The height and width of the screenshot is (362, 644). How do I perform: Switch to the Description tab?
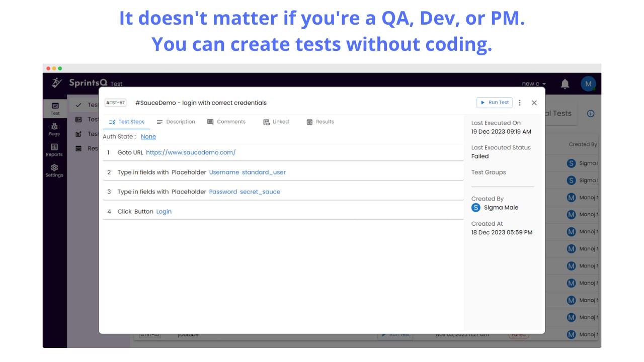point(176,122)
